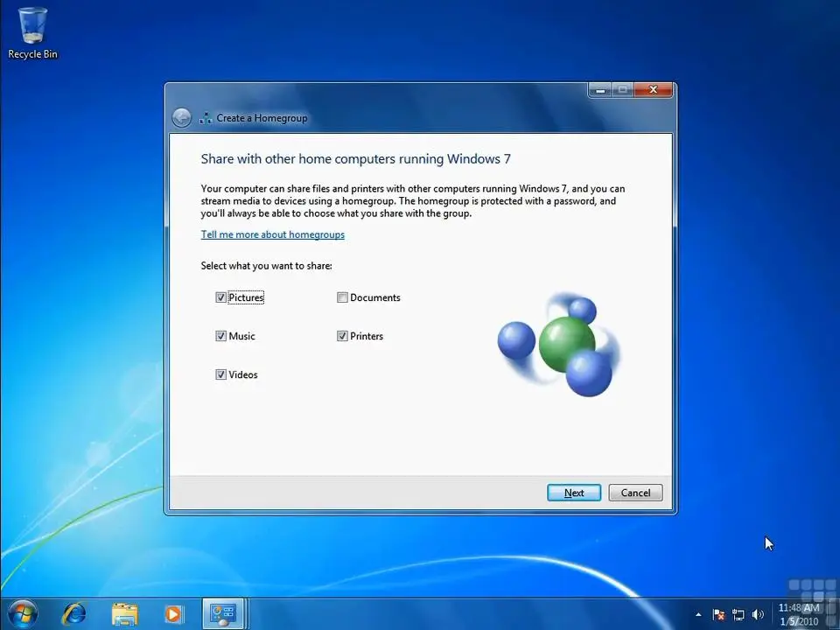This screenshot has width=840, height=630.
Task: Click the heading 'Share with other home computers running Windows 7'
Action: pos(356,159)
